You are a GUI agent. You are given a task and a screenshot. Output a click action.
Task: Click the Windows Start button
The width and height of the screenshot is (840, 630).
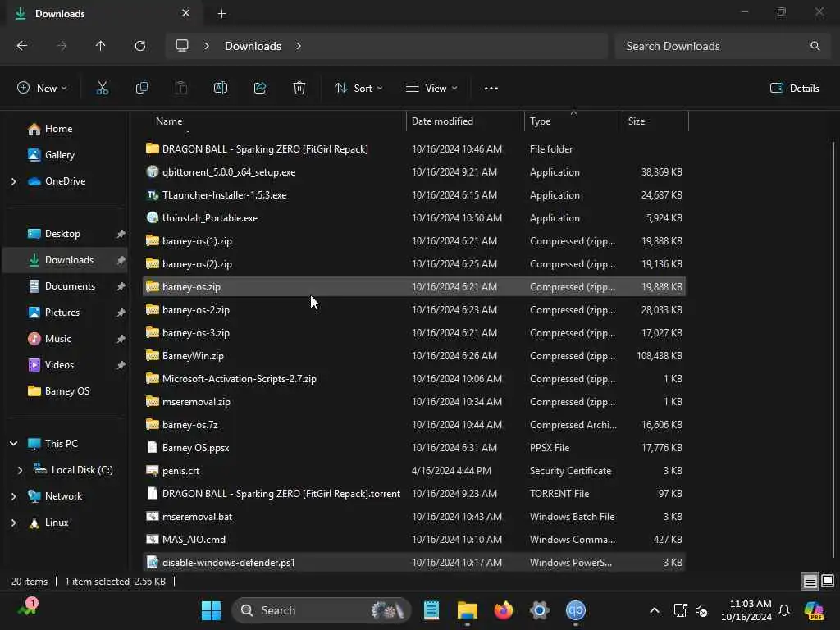[211, 610]
